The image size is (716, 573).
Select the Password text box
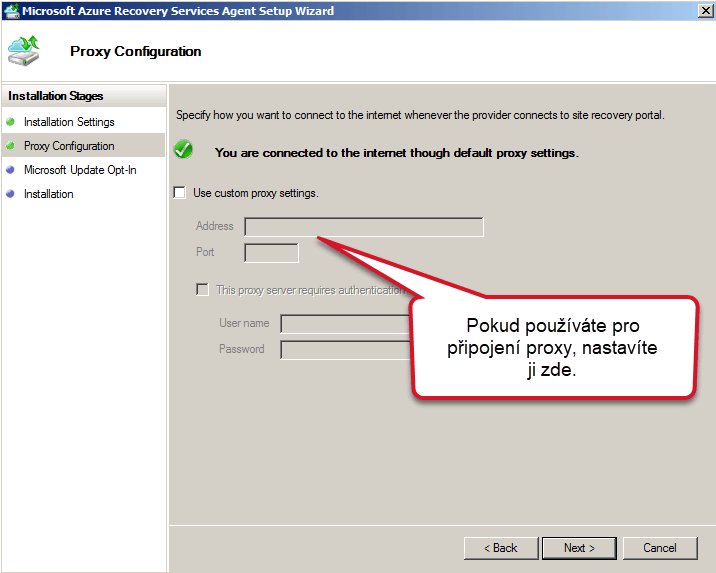(346, 350)
